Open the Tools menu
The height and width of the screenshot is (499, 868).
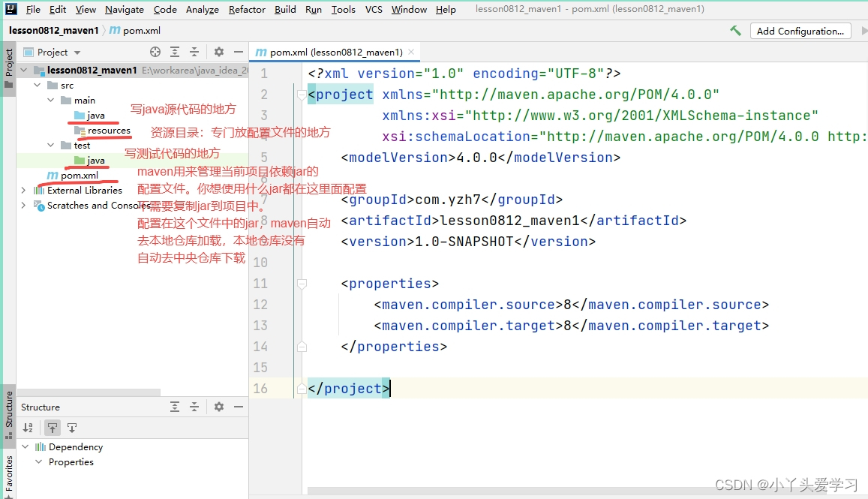(343, 10)
